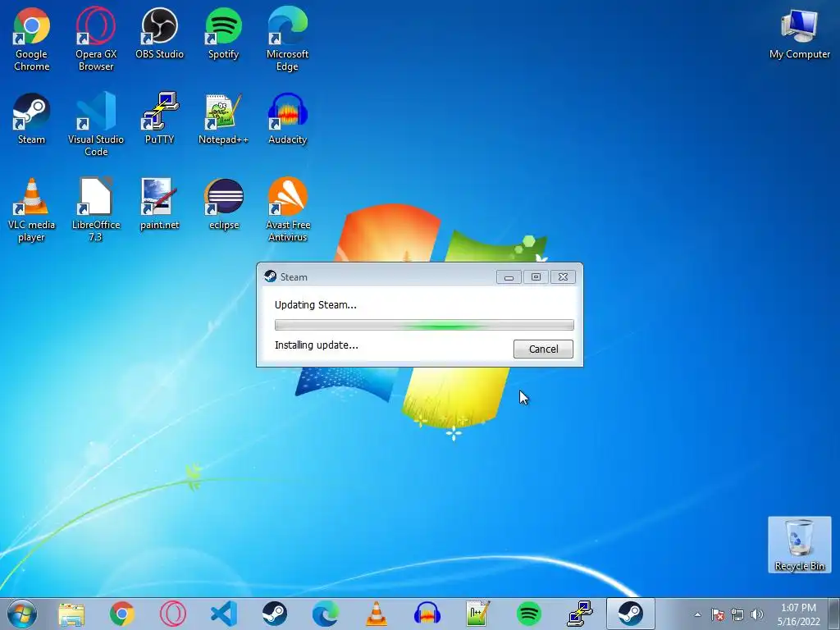Cancel the Steam update
This screenshot has width=840, height=630.
click(x=543, y=349)
